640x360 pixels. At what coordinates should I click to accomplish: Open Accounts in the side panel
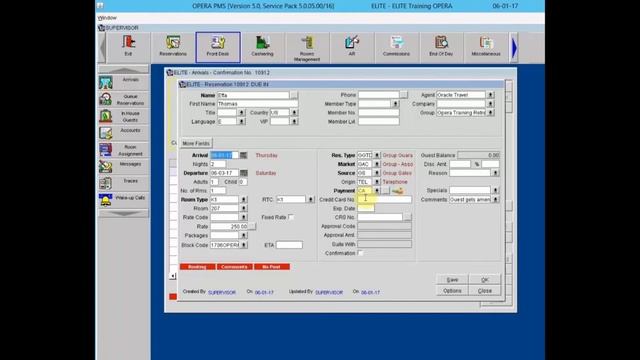[123, 133]
